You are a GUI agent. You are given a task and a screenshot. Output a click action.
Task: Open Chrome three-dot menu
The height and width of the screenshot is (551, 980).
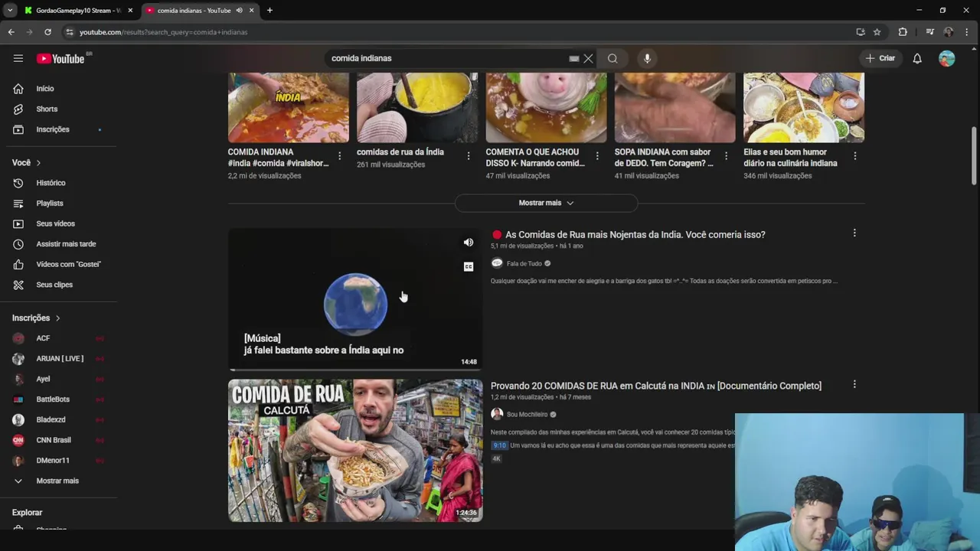[x=967, y=32]
